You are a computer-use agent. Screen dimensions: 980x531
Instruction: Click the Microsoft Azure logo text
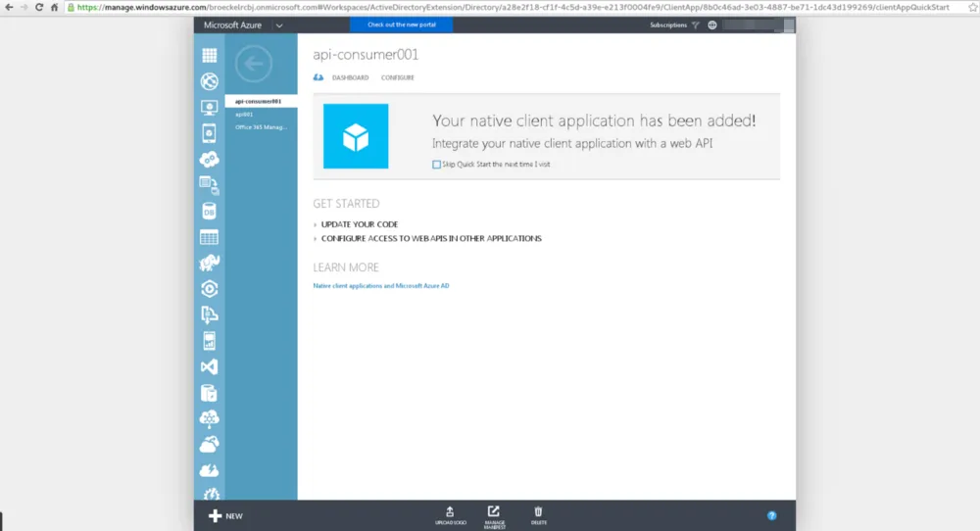(232, 25)
